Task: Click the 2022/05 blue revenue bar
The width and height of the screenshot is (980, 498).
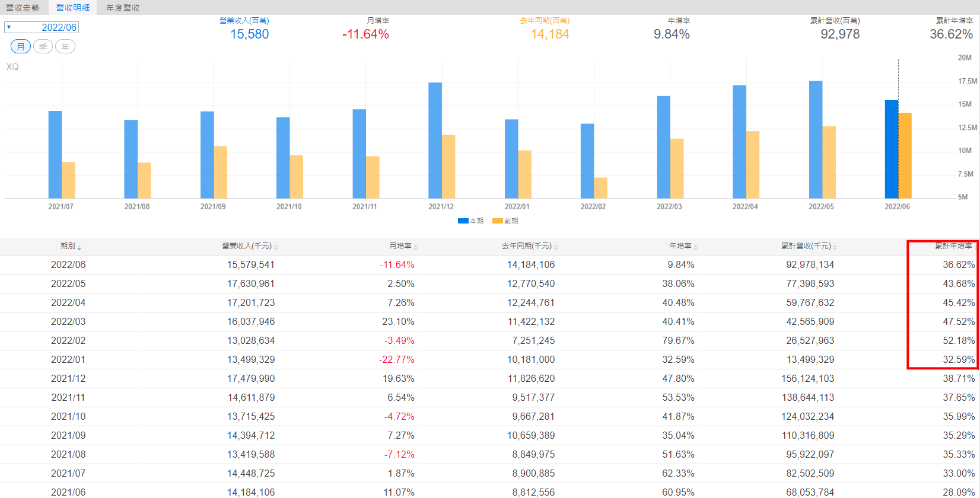Action: [816, 140]
